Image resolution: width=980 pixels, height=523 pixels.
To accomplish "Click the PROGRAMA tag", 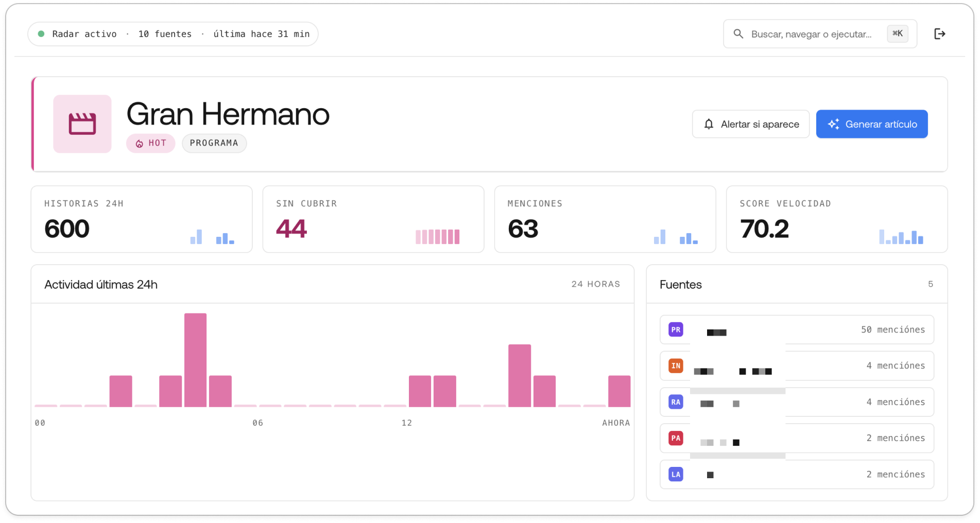I will pyautogui.click(x=214, y=143).
